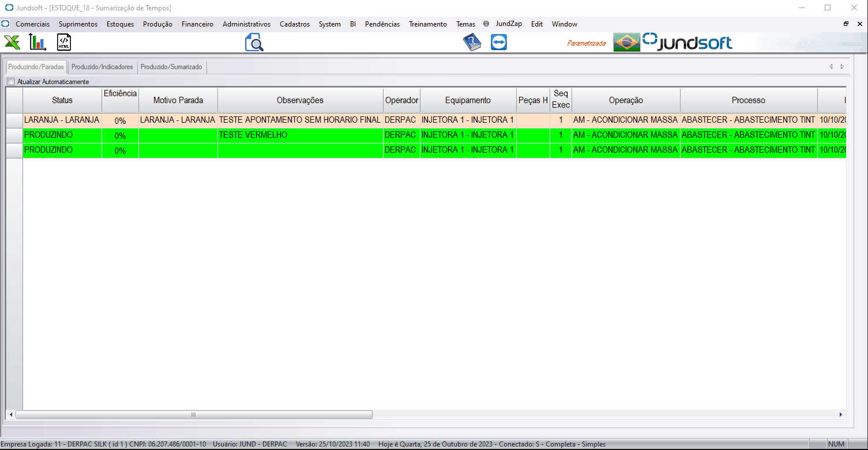The image size is (868, 450).
Task: Click the Peças H column header
Action: pos(533,100)
